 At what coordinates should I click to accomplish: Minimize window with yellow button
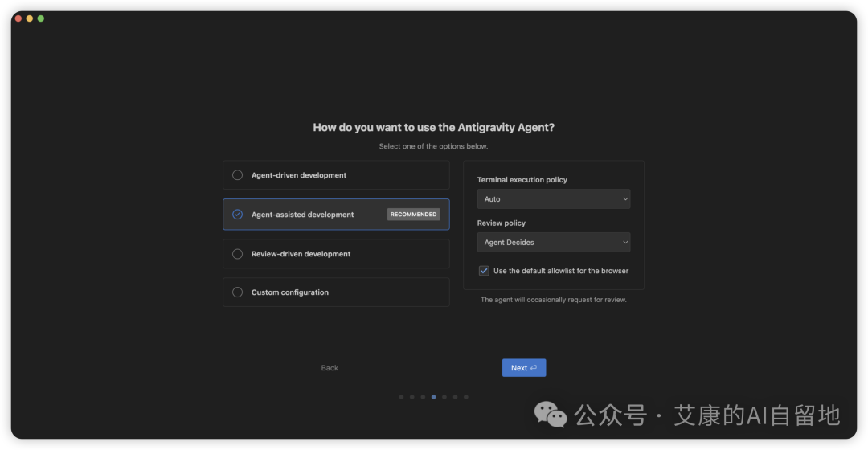(x=30, y=18)
